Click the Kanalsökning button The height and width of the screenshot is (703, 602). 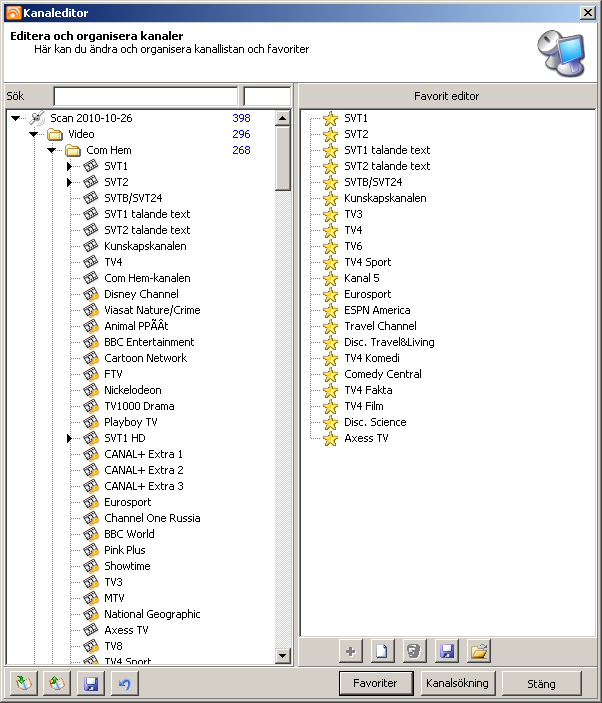point(457,683)
